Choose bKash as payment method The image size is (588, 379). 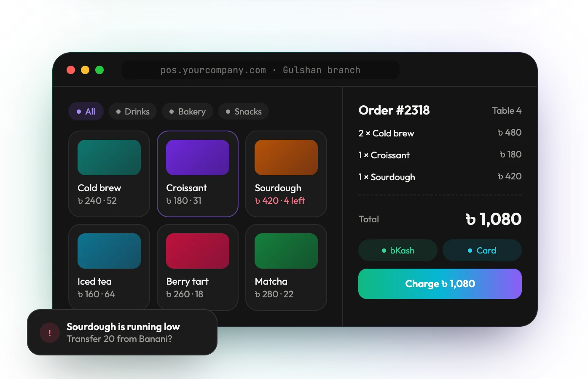[398, 251]
